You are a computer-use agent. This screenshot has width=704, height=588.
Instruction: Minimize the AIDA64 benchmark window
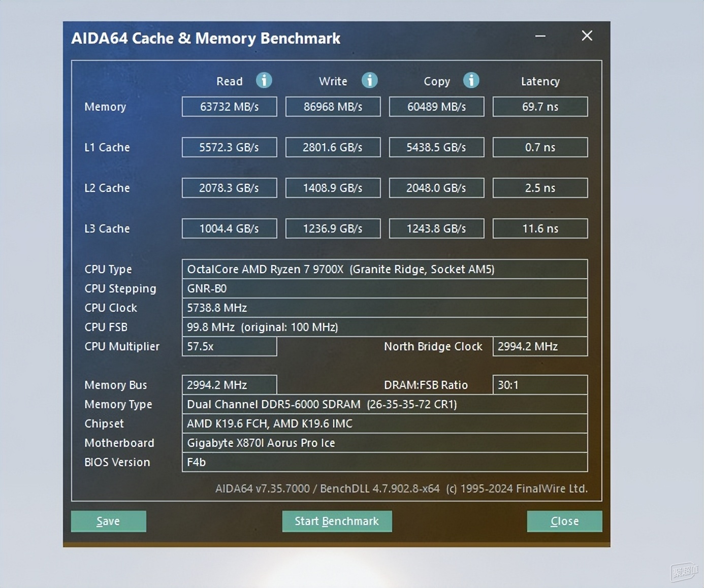pyautogui.click(x=540, y=36)
